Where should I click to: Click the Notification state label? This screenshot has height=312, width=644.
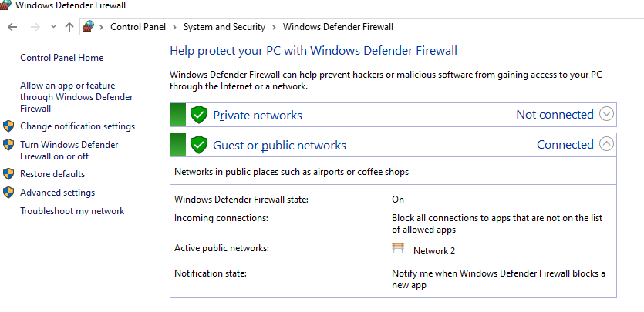211,273
